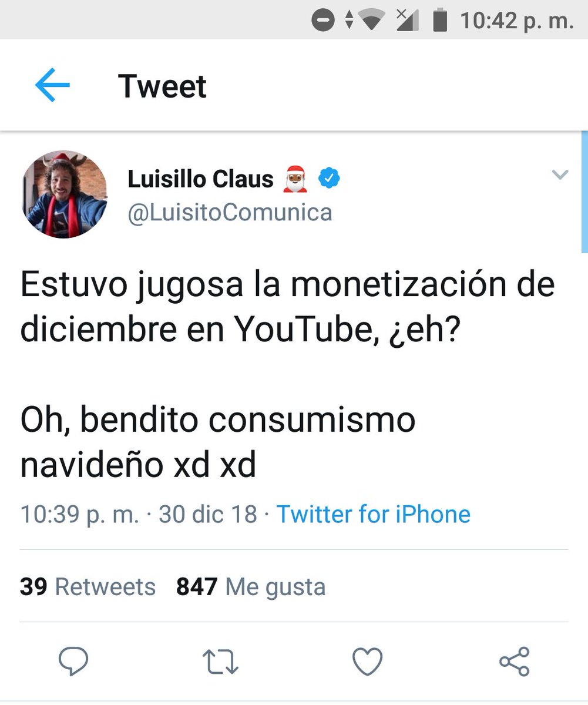Like the tweet with heart icon
588x705 pixels.
[x=368, y=662]
